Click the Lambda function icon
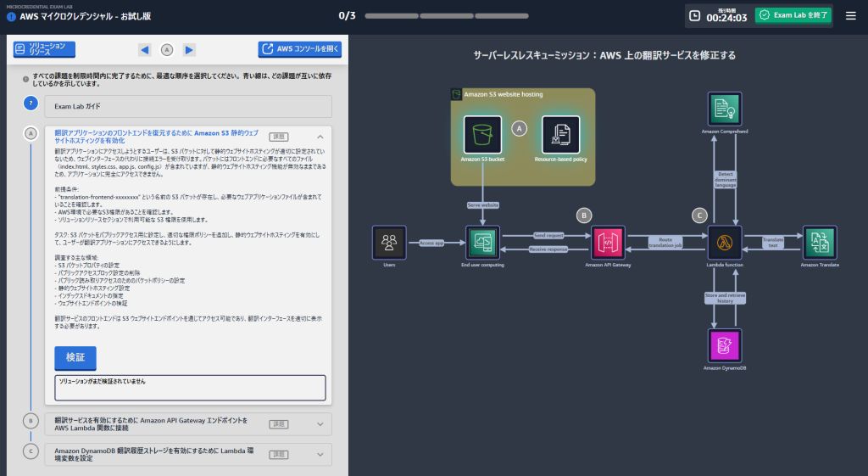Viewport: 868px width, 476px height. [725, 242]
